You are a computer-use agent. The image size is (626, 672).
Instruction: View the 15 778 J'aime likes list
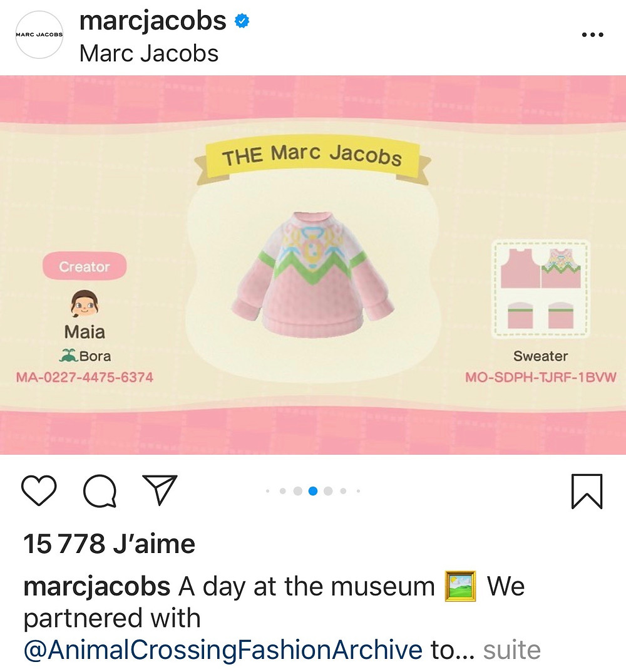(x=110, y=544)
